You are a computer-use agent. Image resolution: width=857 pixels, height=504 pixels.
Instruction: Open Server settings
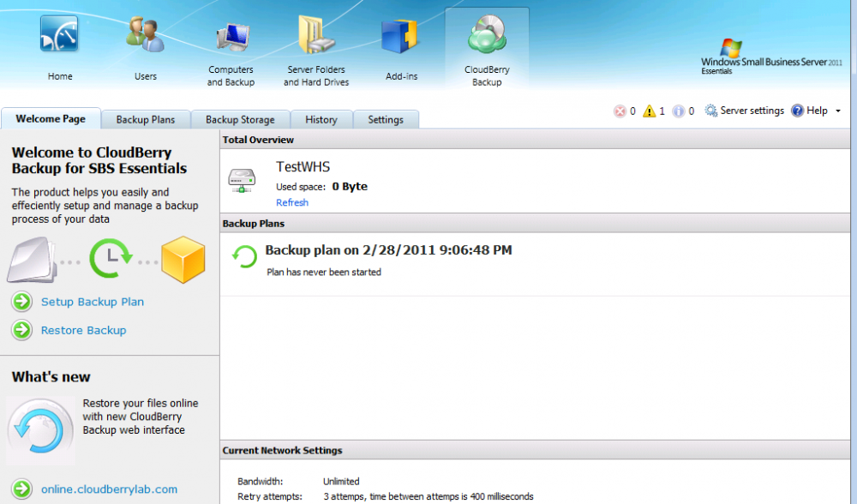[x=744, y=111]
